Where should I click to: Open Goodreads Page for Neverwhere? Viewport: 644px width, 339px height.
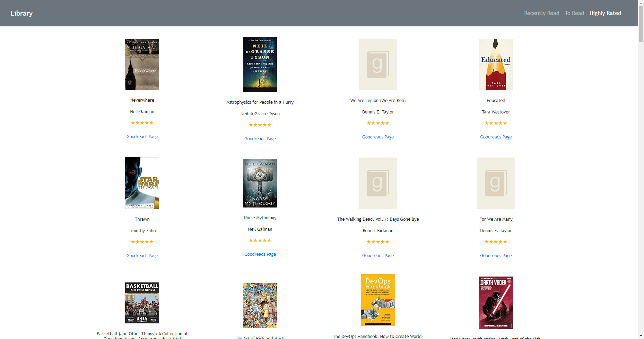click(x=142, y=137)
